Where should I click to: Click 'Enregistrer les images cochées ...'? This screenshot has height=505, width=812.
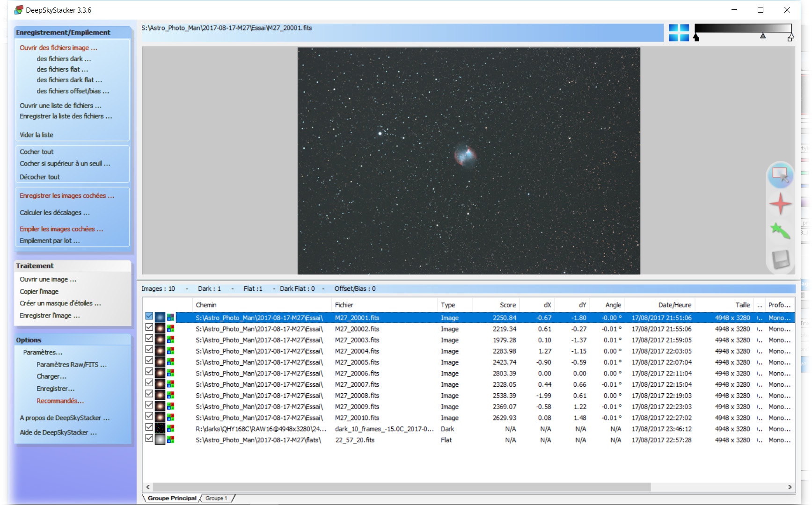[x=67, y=196]
